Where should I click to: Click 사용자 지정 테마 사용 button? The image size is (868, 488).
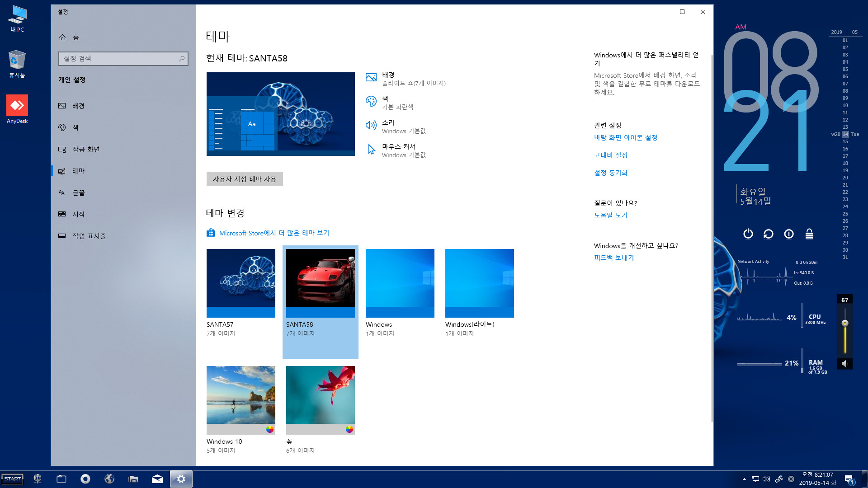pyautogui.click(x=245, y=179)
